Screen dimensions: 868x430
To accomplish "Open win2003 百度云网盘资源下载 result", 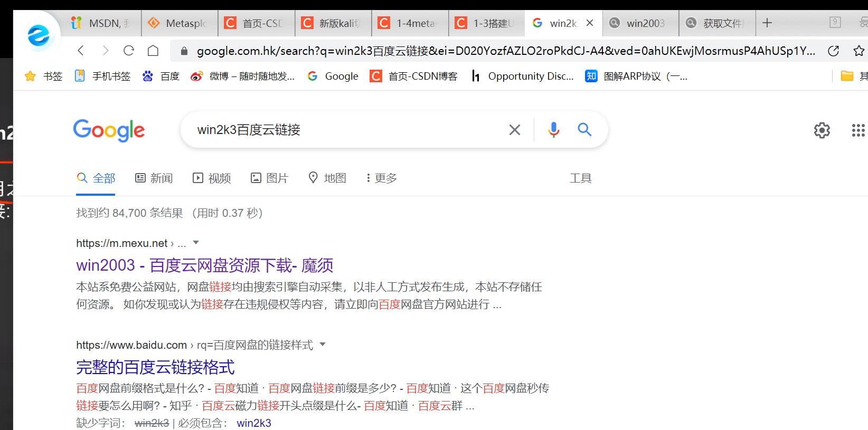I will click(205, 265).
